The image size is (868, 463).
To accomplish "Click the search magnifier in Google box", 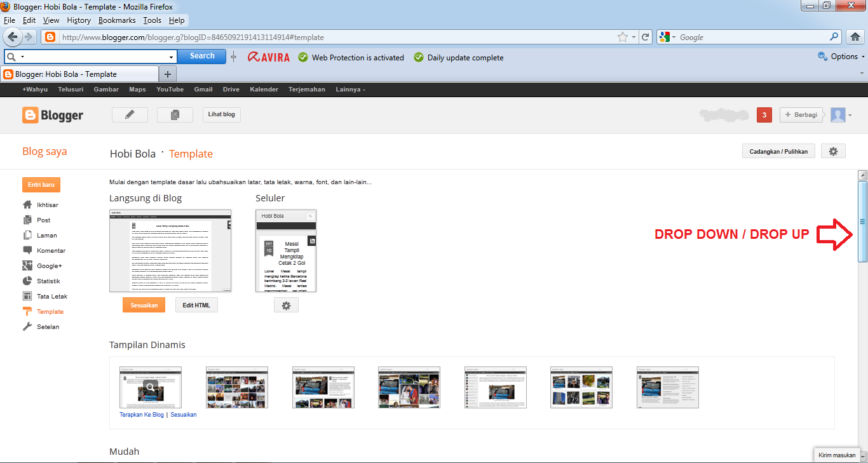I will [835, 37].
